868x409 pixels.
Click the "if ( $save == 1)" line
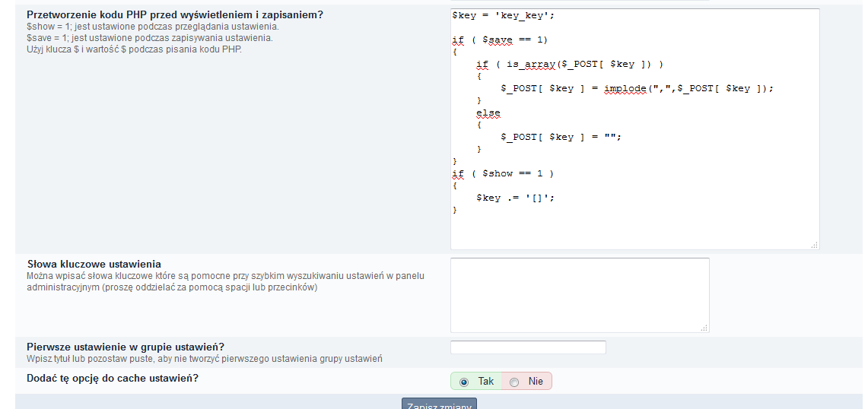click(x=500, y=40)
